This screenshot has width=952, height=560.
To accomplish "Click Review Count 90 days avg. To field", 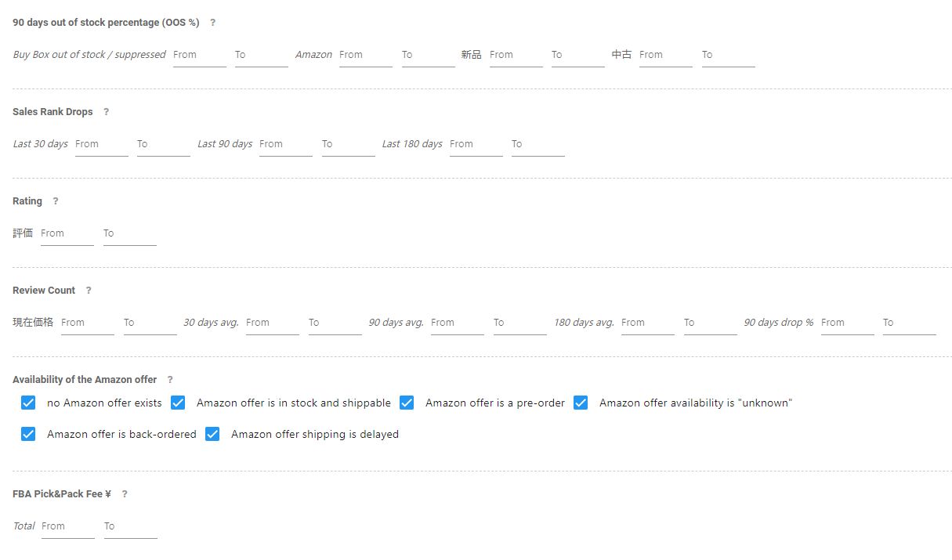I will 520,323.
